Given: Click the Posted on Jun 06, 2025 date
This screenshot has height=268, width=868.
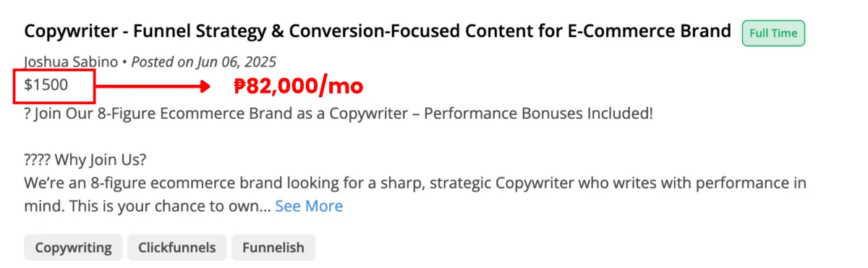Looking at the screenshot, I should (x=204, y=62).
